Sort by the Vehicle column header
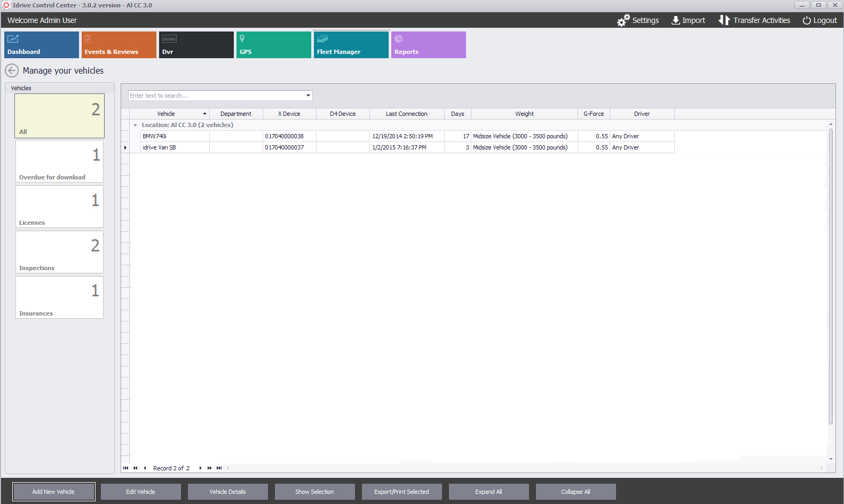 166,114
